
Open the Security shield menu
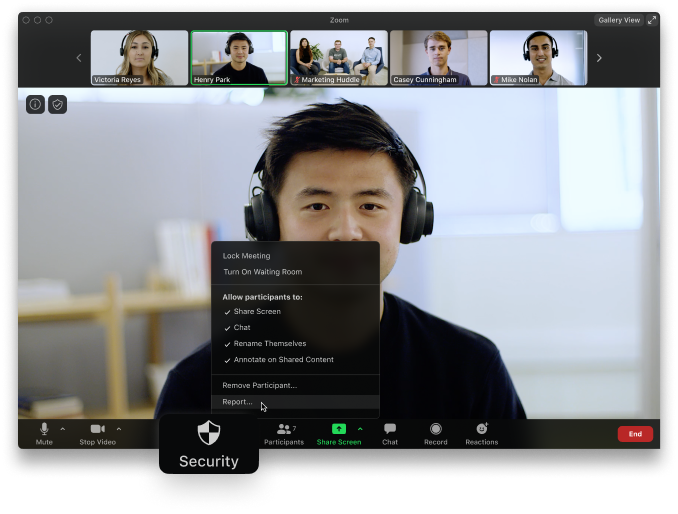pyautogui.click(x=209, y=444)
